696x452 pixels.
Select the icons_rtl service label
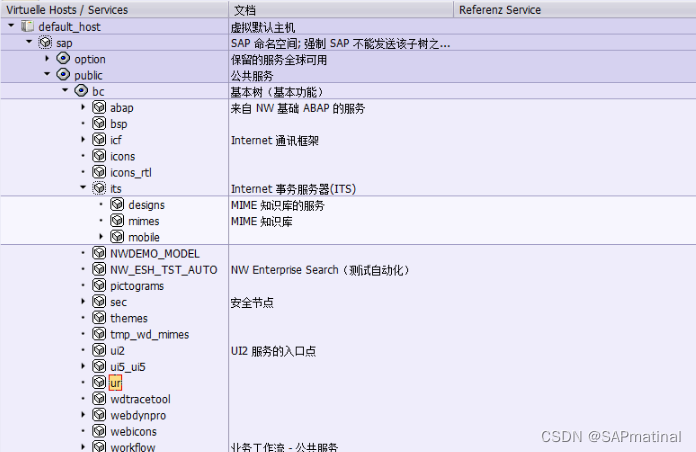tap(131, 173)
